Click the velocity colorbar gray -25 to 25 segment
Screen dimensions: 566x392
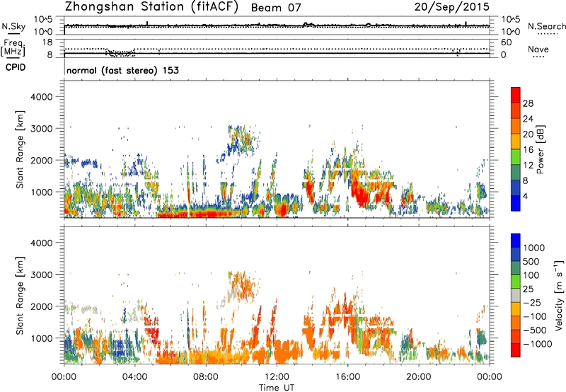click(x=516, y=296)
